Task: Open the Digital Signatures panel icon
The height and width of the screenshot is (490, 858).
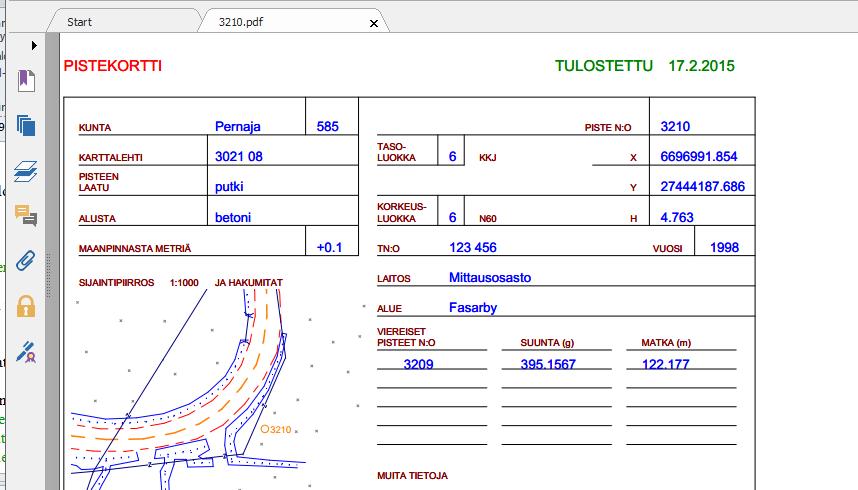Action: coord(26,352)
